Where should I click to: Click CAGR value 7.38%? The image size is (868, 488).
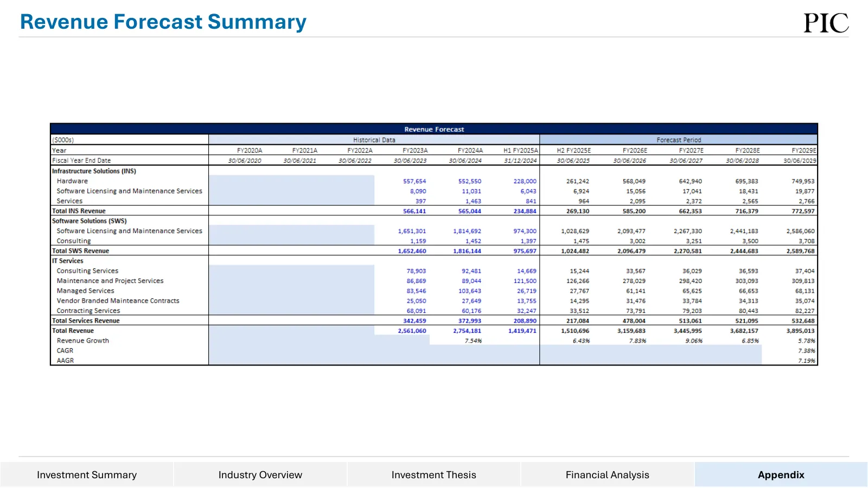tap(807, 351)
